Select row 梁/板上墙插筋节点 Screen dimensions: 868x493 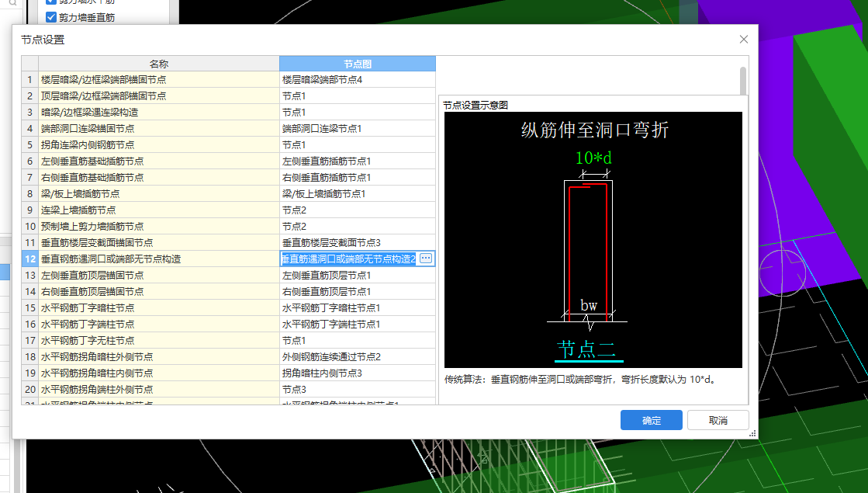click(159, 194)
